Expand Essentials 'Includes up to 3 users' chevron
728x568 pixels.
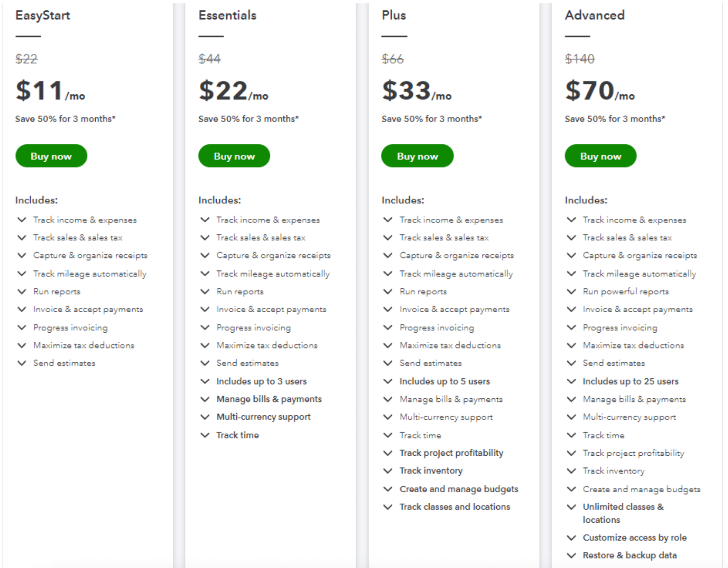205,381
